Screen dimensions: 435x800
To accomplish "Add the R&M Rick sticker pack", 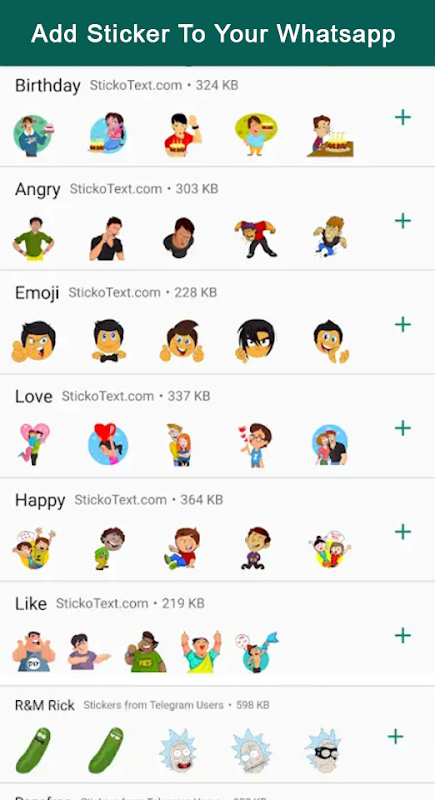I will tap(395, 737).
